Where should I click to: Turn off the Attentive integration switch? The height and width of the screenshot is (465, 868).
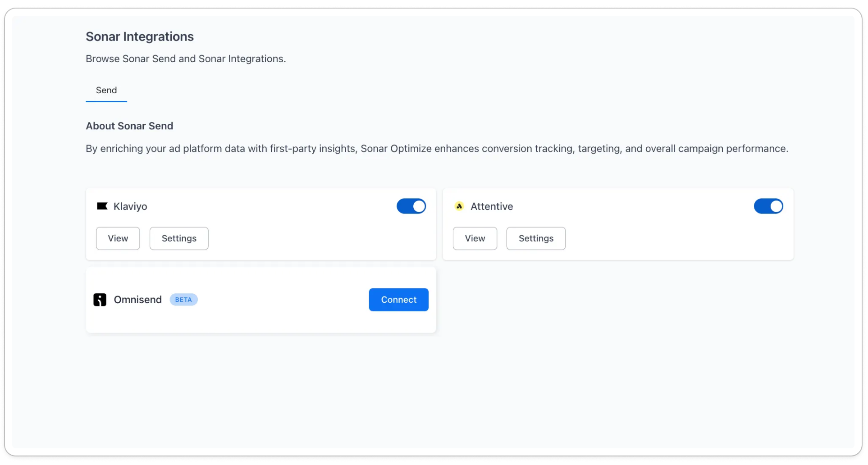click(768, 206)
